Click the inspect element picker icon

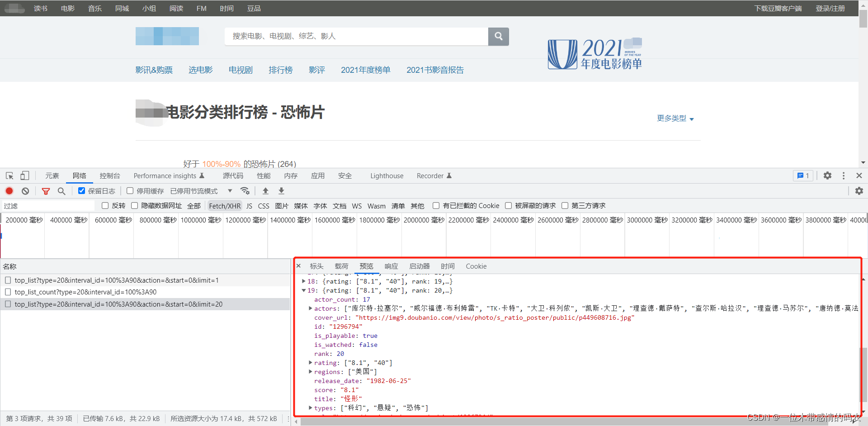[9, 176]
